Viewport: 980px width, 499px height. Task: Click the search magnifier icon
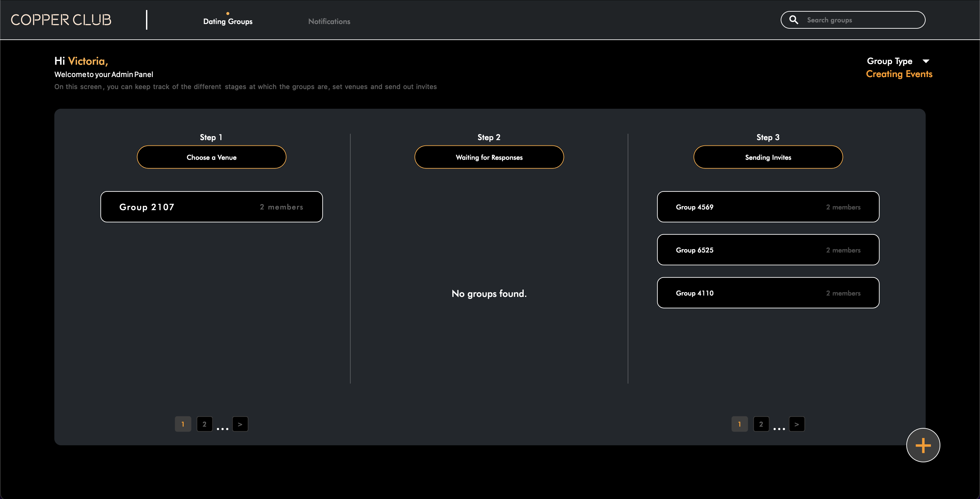tap(794, 19)
